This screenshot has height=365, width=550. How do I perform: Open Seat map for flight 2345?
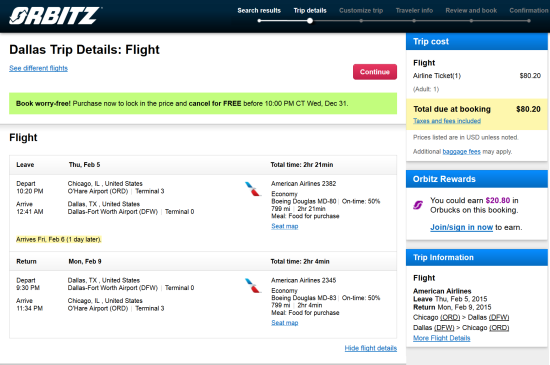[284, 323]
